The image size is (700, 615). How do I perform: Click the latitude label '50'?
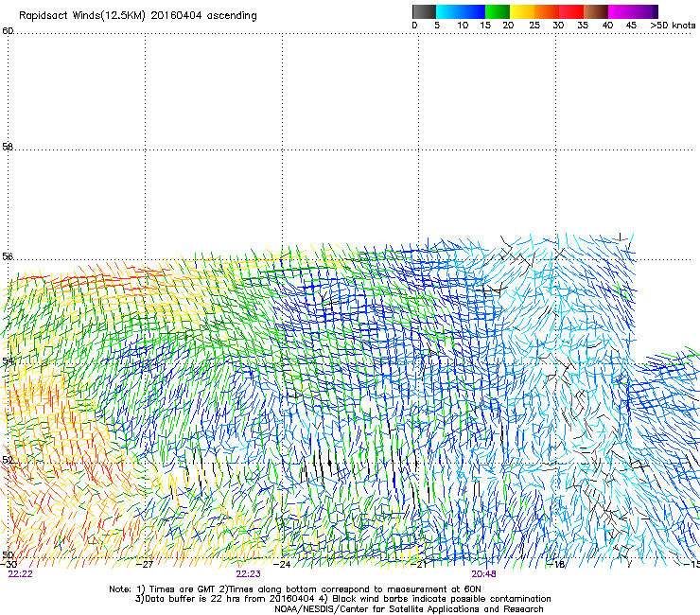pyautogui.click(x=8, y=554)
